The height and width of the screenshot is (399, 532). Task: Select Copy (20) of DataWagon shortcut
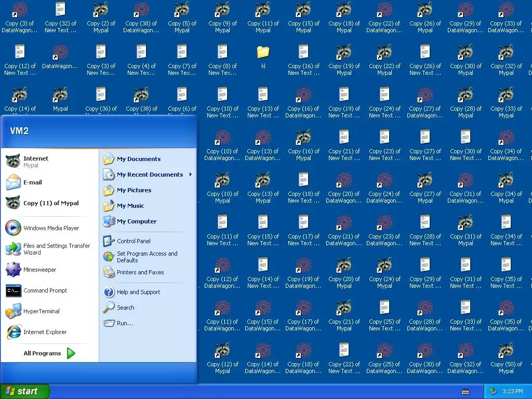(x=344, y=188)
